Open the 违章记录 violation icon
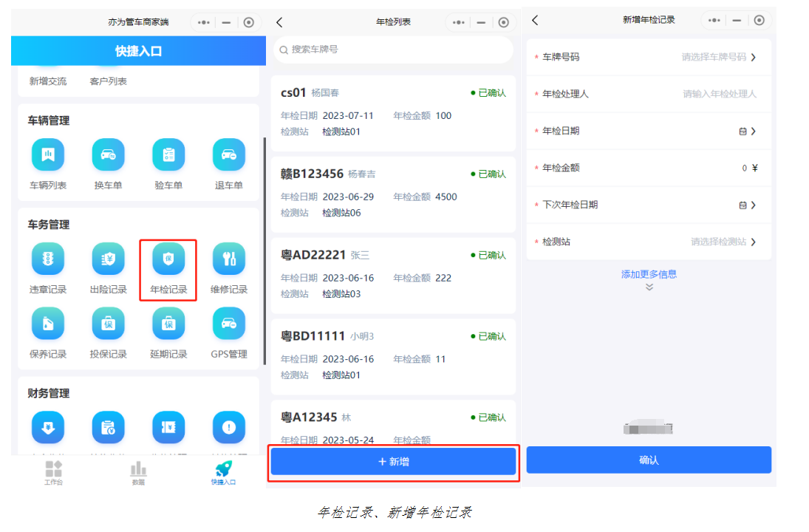 (x=48, y=259)
